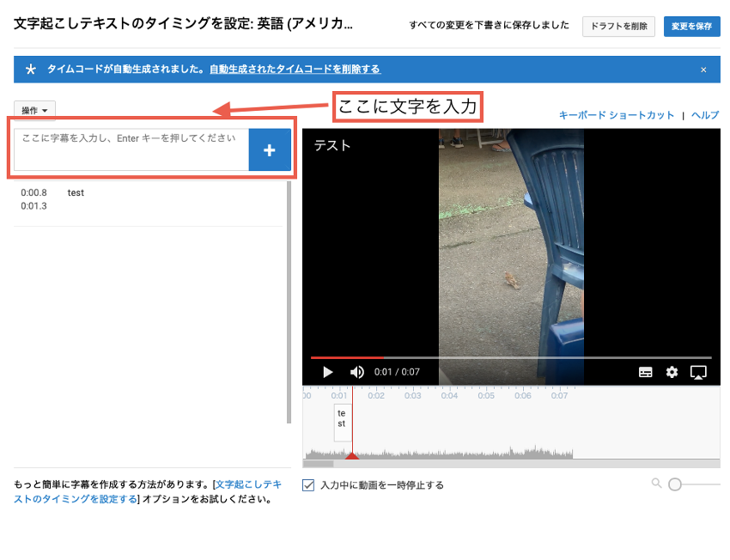The height and width of the screenshot is (560, 730).
Task: Click the ドラフトを削除 button
Action: click(619, 27)
